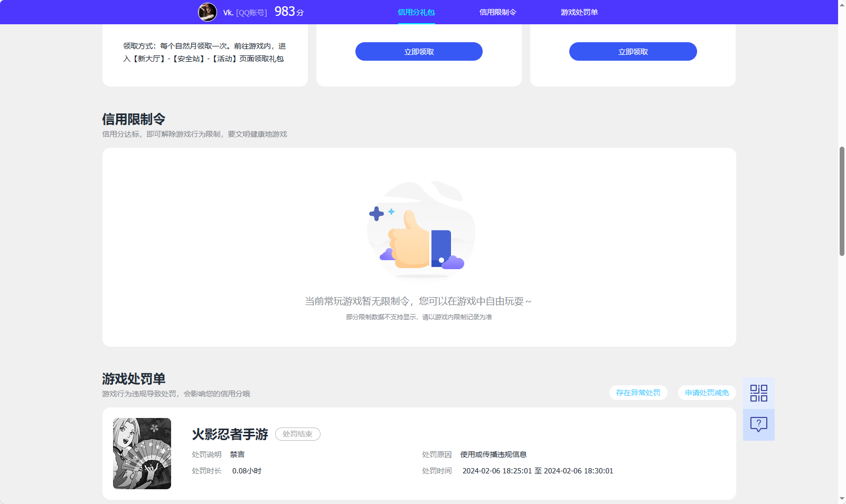The image size is (846, 504).
Task: Open the help question chat icon
Action: click(758, 425)
